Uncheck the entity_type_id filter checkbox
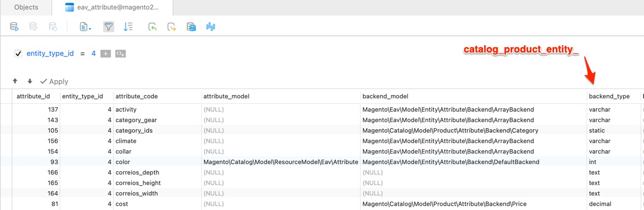Viewport: 644px width, 210px height. [x=18, y=54]
